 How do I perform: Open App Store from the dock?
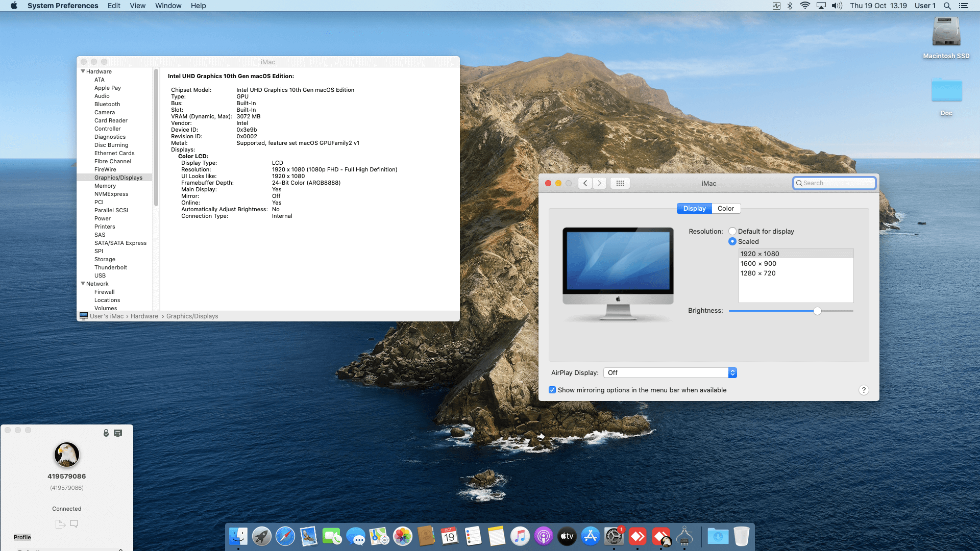[x=591, y=536]
